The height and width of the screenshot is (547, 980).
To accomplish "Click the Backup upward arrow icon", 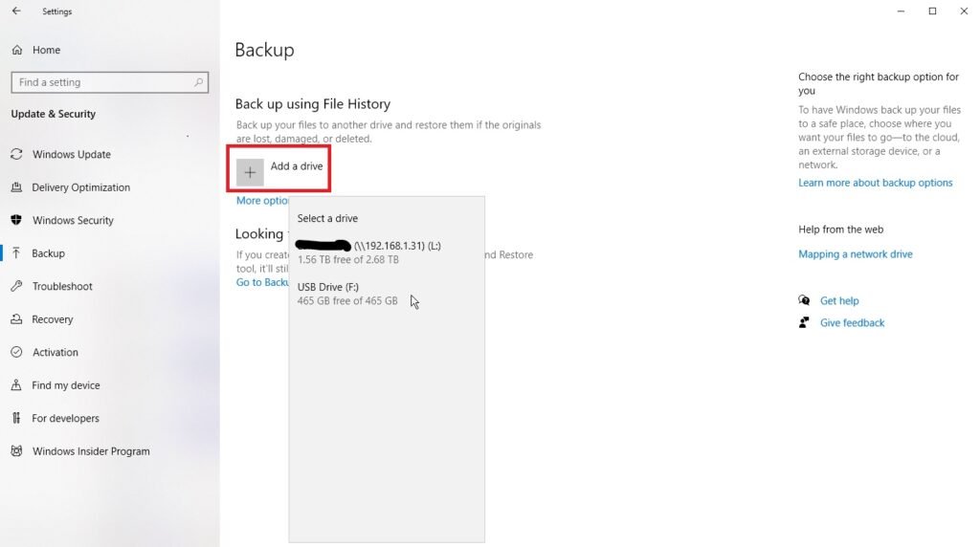I will (x=17, y=252).
